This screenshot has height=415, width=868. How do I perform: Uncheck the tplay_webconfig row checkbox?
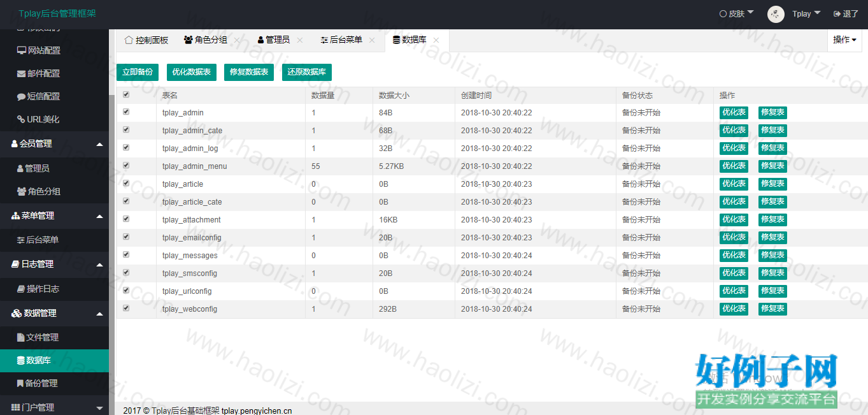coord(126,308)
